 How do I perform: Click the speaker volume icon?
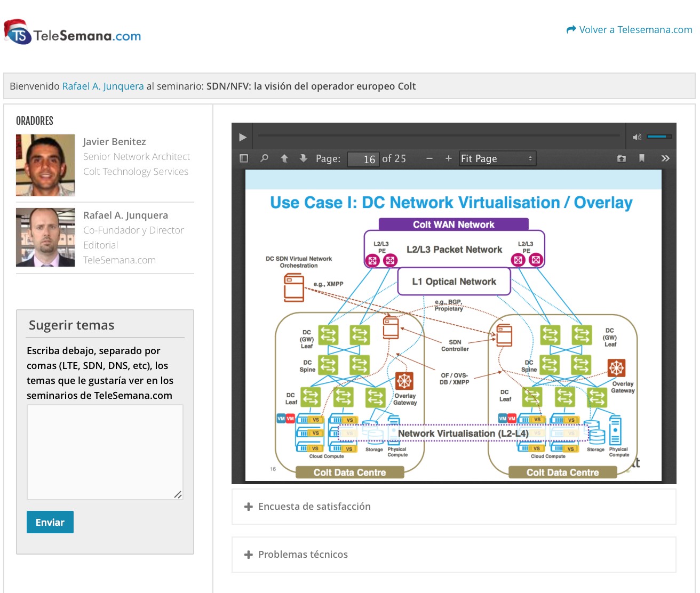point(637,137)
